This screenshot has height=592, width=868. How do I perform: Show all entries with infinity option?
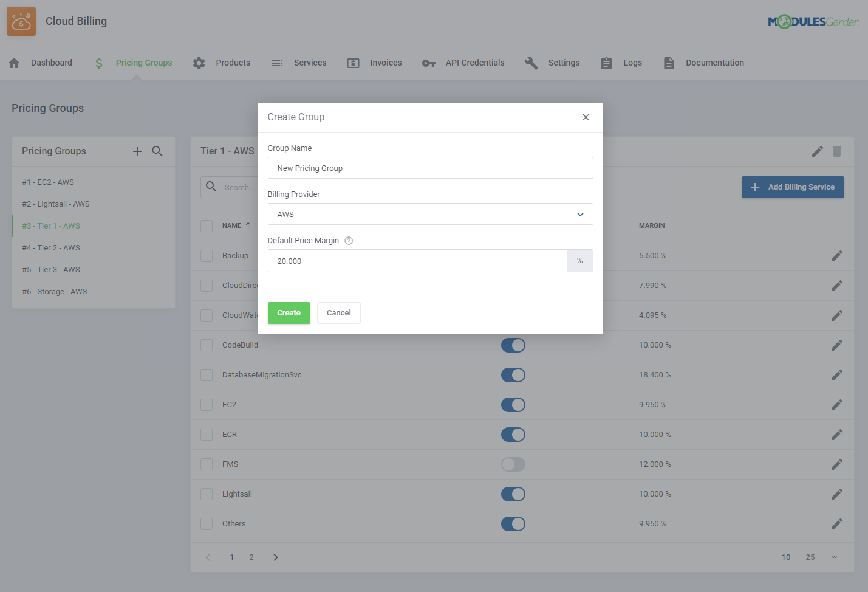point(835,557)
